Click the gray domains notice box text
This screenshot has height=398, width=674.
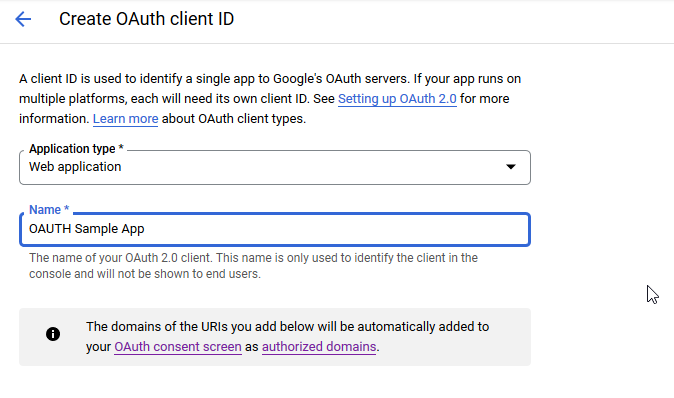(x=288, y=337)
